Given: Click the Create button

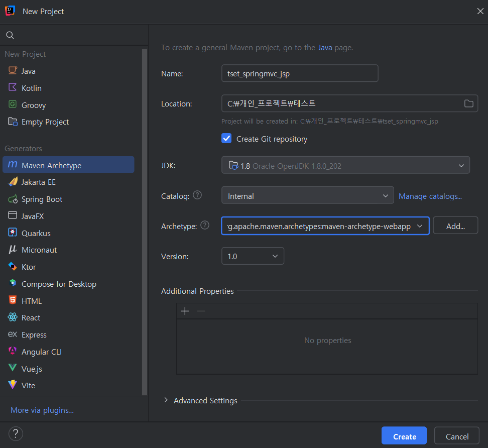Looking at the screenshot, I should 404,436.
